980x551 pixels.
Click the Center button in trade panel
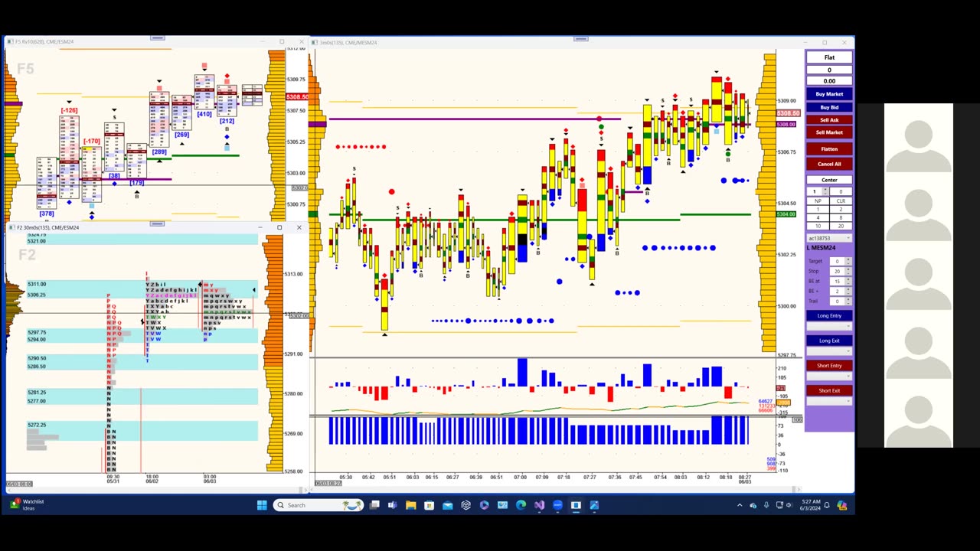(829, 180)
